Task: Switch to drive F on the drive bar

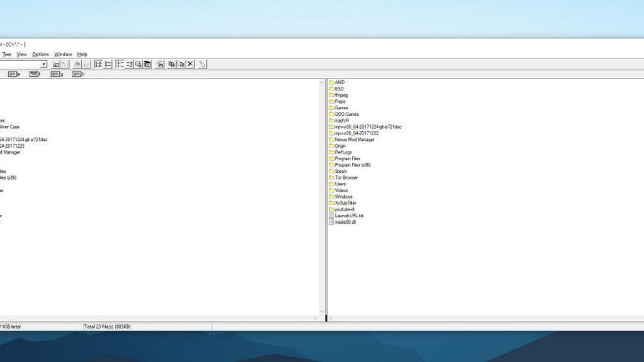Action: [x=33, y=74]
